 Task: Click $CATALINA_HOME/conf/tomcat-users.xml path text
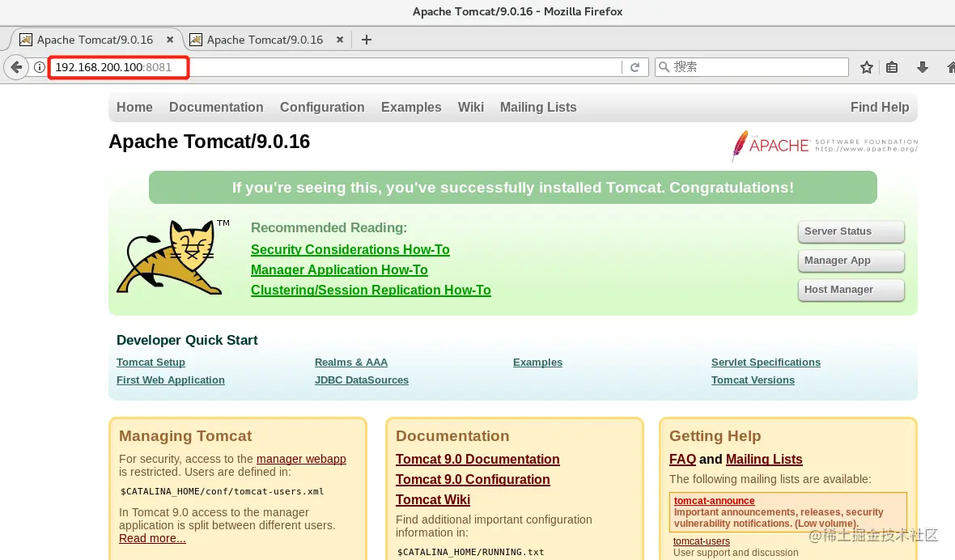tap(223, 491)
